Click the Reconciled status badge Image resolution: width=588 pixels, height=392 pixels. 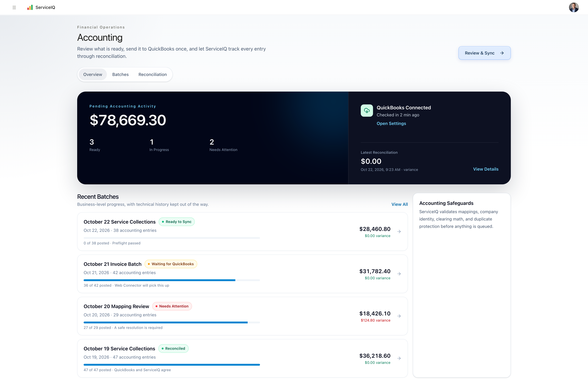[173, 349]
